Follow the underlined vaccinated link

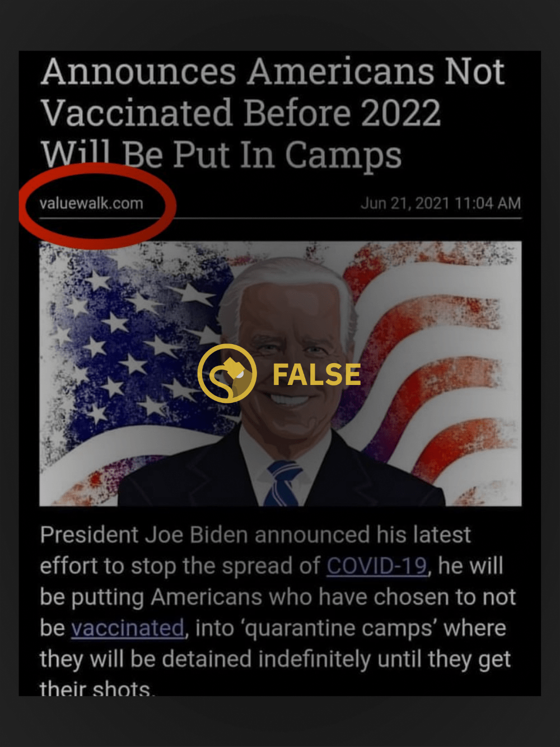point(128,628)
